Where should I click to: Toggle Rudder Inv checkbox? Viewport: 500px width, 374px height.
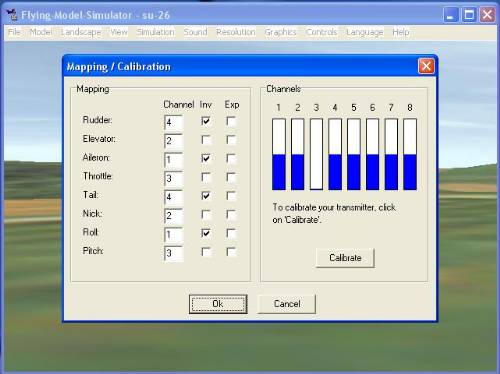click(206, 120)
